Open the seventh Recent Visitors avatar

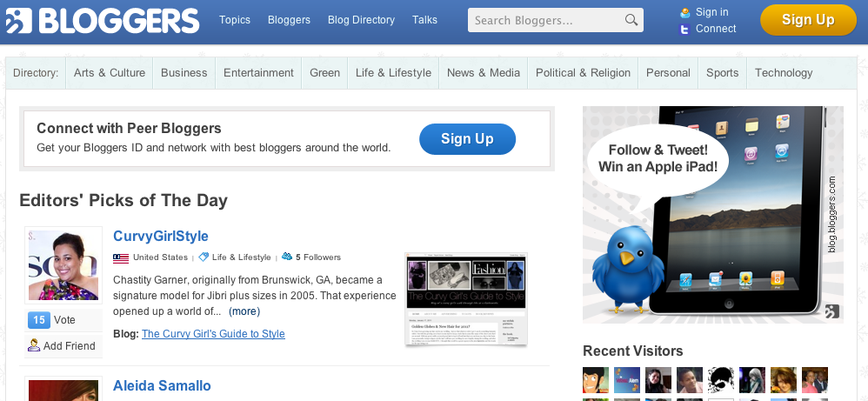(784, 380)
